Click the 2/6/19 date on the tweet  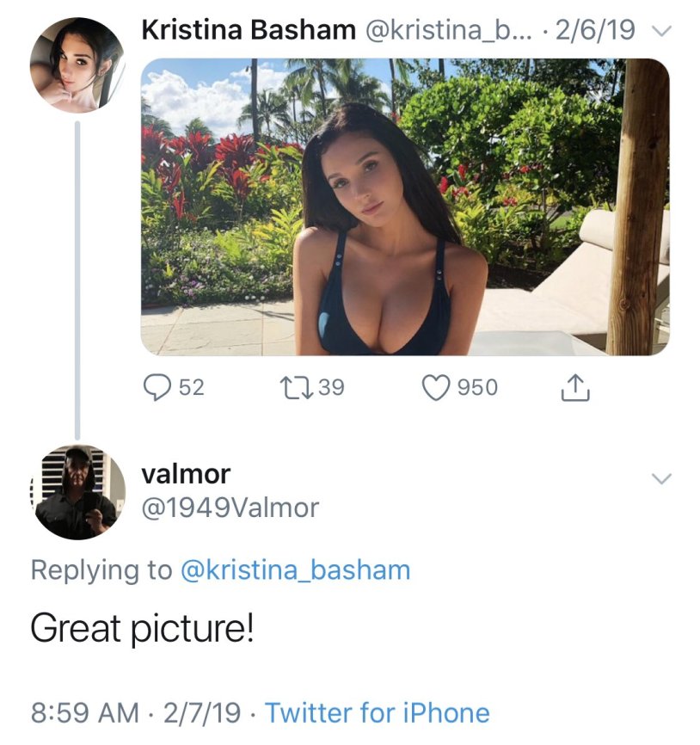[595, 28]
